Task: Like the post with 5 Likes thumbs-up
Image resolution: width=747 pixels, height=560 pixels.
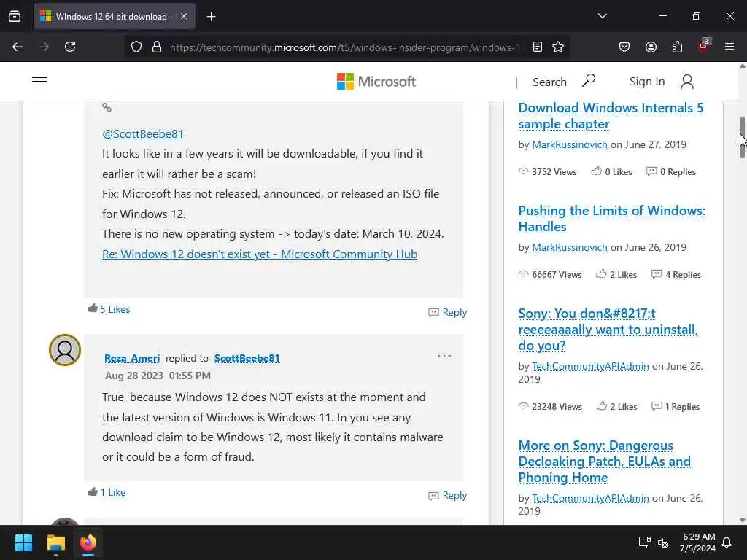Action: tap(92, 308)
